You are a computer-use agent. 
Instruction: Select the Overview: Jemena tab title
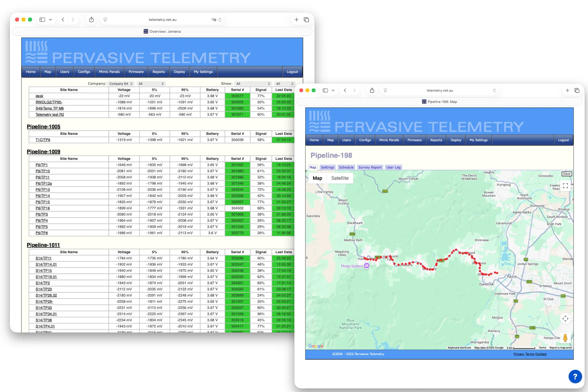162,31
